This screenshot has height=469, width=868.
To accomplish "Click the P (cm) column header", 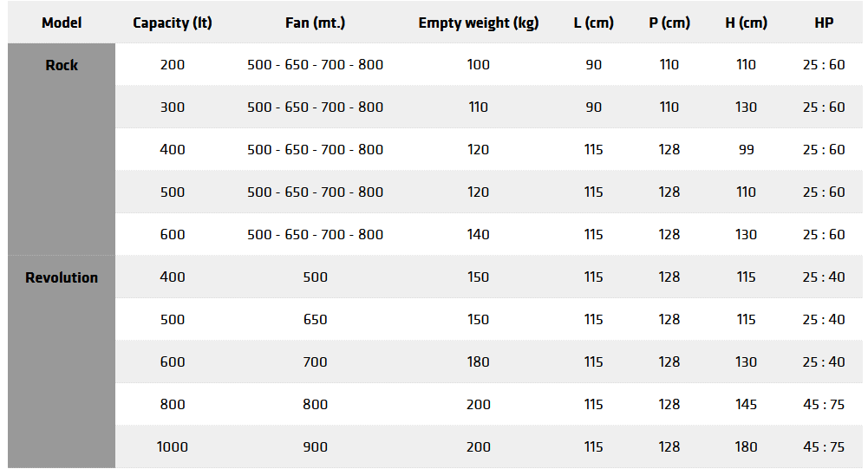I will 669,23.
